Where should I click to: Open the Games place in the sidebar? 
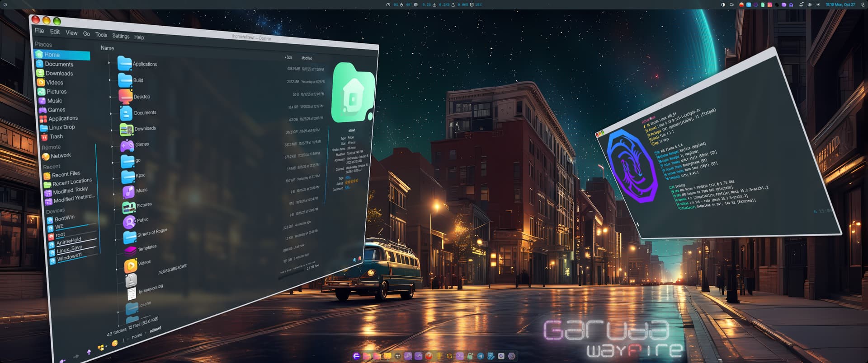click(57, 110)
